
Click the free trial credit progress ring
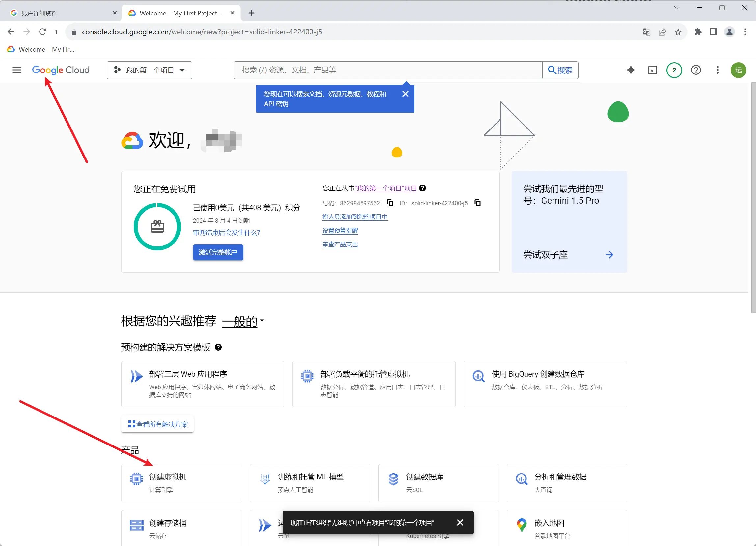[157, 227]
